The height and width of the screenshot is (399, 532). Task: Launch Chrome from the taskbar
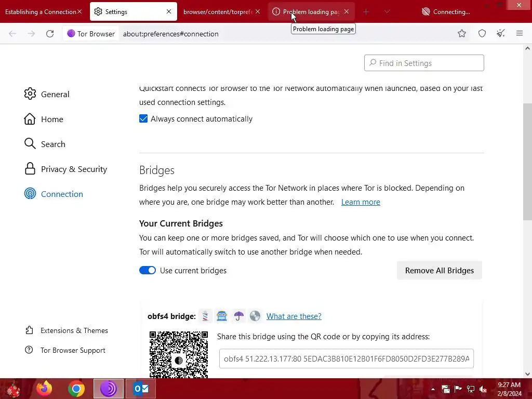(x=76, y=389)
